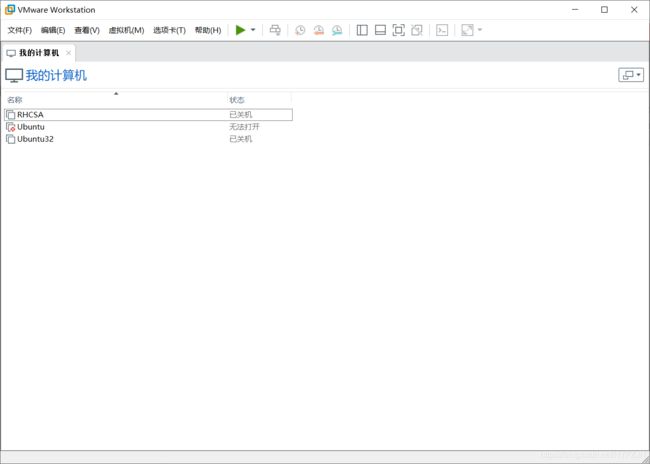The image size is (650, 464).
Task: Click the RHCSA VM icon
Action: click(x=11, y=115)
